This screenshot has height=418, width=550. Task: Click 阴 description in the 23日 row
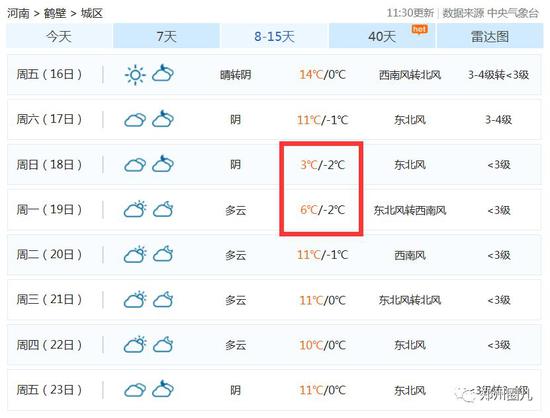pyautogui.click(x=235, y=390)
